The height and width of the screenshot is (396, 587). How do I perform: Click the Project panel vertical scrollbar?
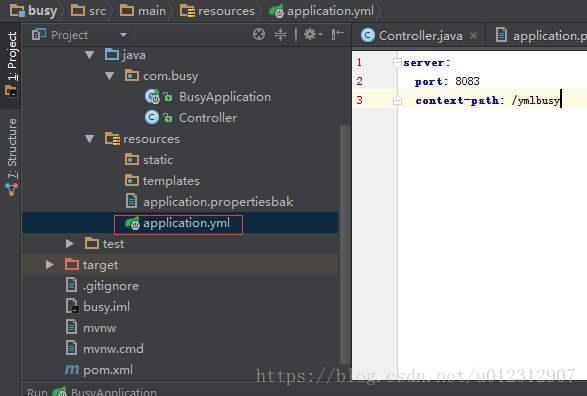(345, 244)
